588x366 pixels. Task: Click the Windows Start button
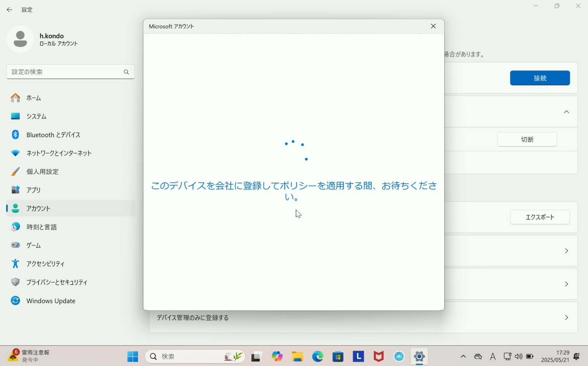pos(133,356)
